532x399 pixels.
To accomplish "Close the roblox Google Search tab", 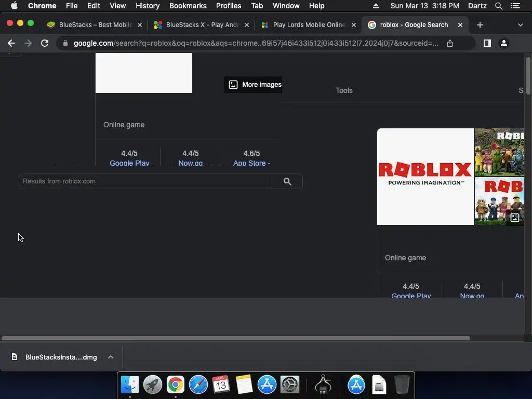I will coord(460,25).
